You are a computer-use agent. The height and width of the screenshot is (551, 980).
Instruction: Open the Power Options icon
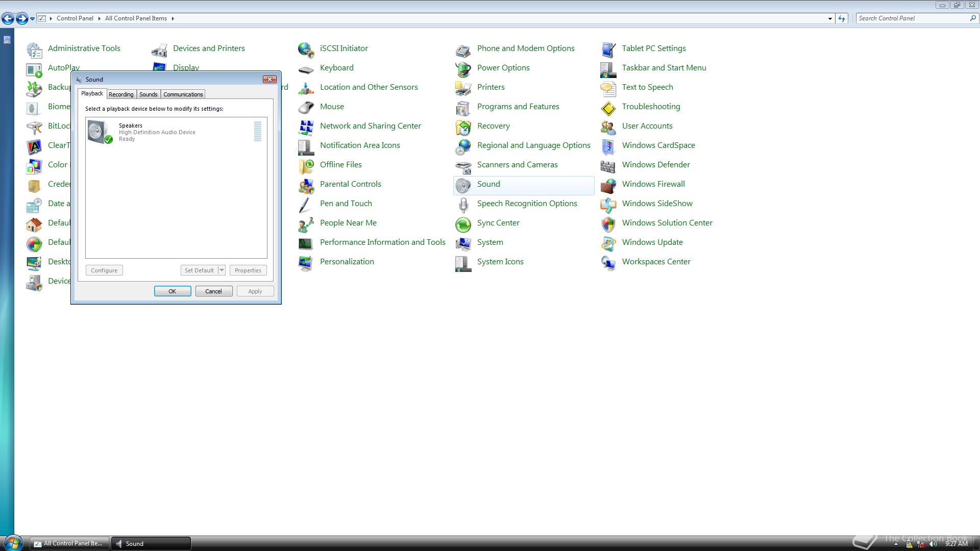click(463, 69)
